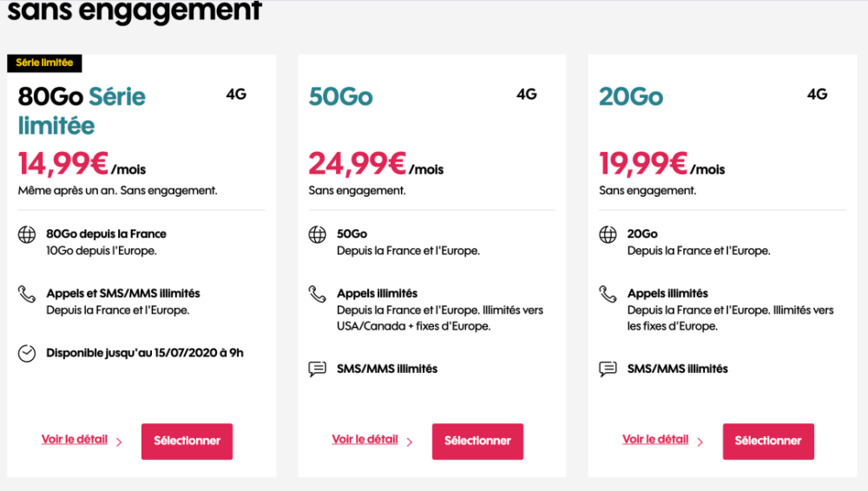Expand chevron next to 80Go detail link
The image size is (868, 491).
click(119, 442)
